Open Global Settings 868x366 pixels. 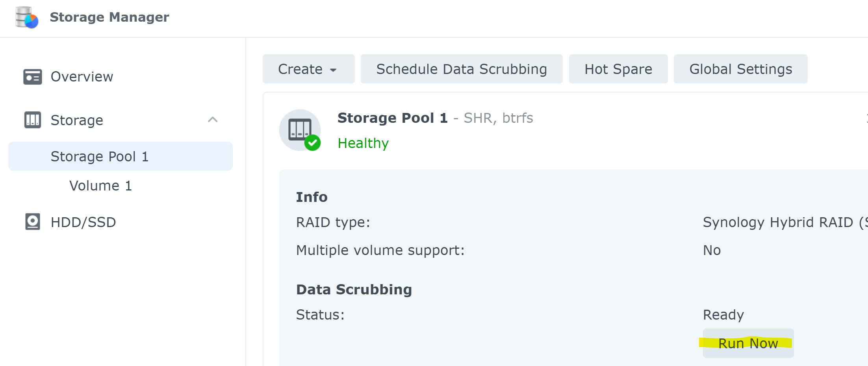(x=740, y=69)
